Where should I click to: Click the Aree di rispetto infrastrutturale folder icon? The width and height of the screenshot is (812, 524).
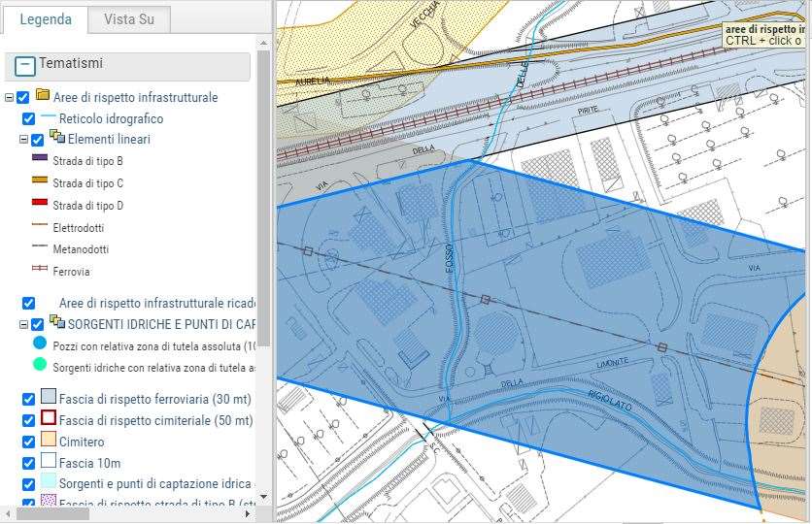43,95
